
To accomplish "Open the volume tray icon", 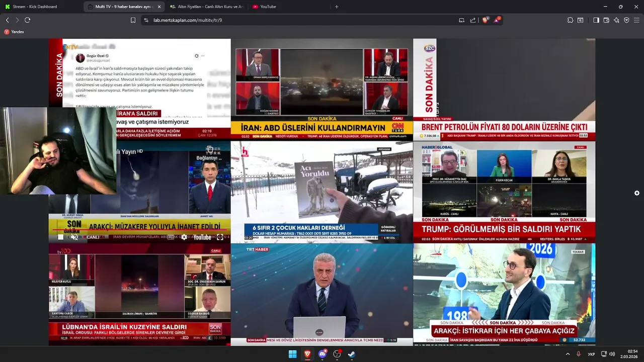I will 612,354.
